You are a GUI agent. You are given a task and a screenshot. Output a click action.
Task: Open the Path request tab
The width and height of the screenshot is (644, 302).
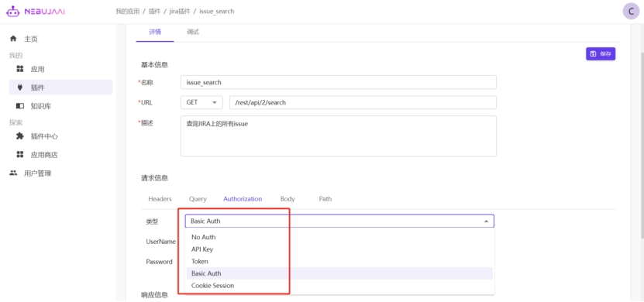point(325,199)
